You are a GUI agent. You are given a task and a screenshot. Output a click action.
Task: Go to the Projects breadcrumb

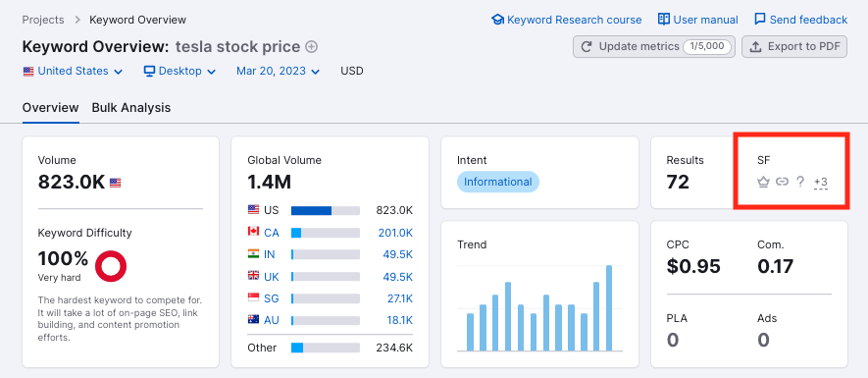click(x=43, y=20)
